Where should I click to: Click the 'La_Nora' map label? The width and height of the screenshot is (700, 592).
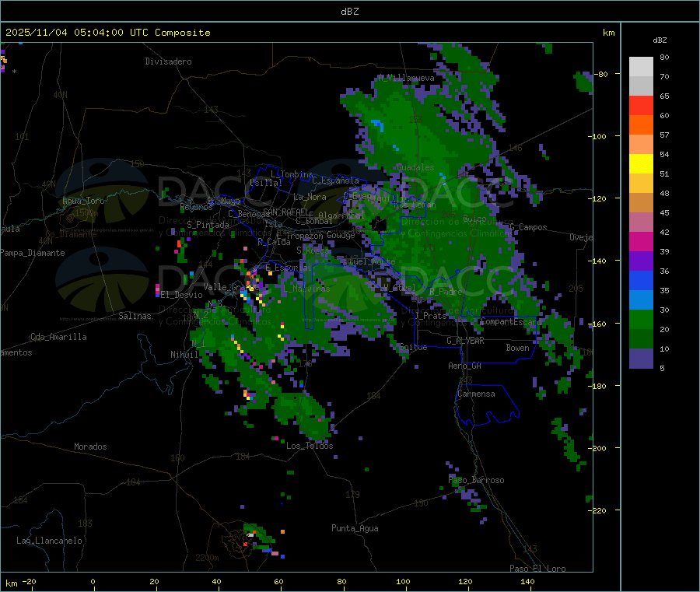click(x=310, y=197)
